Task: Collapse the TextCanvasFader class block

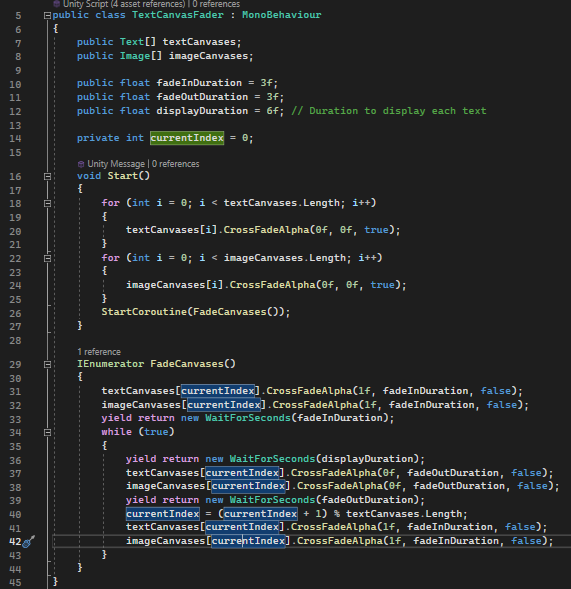Action: point(47,15)
